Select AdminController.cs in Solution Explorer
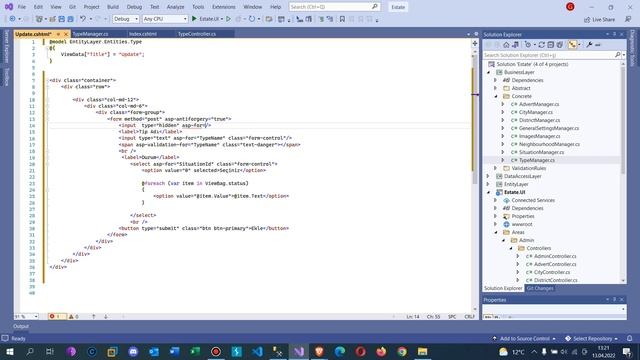The width and height of the screenshot is (640, 360). point(555,256)
